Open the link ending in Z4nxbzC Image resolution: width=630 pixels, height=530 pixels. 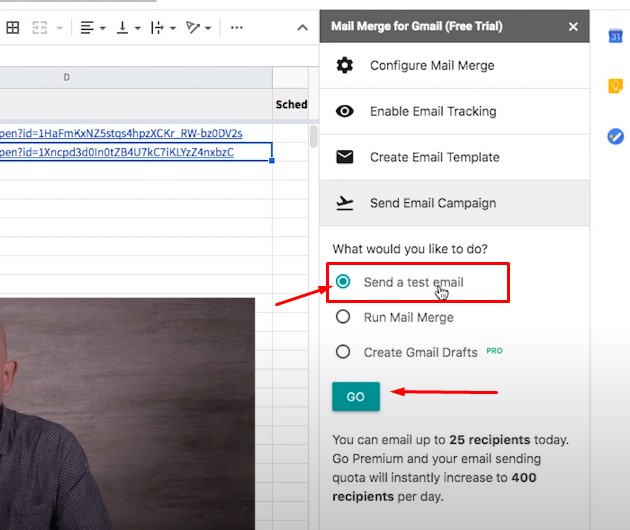(117, 152)
